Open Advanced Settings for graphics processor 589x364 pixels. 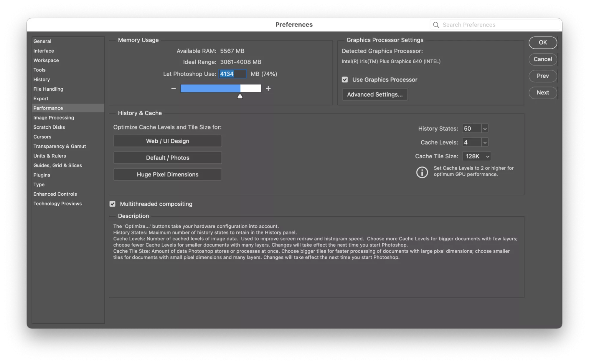375,94
